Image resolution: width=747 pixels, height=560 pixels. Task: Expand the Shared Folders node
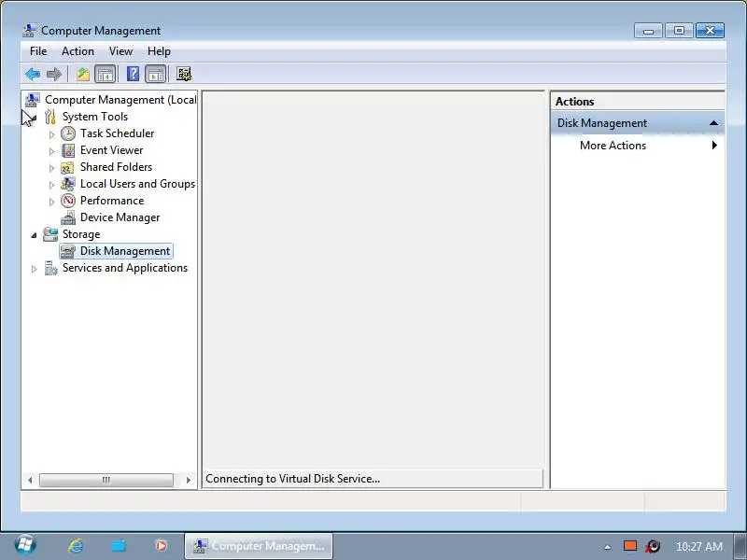[x=52, y=168]
